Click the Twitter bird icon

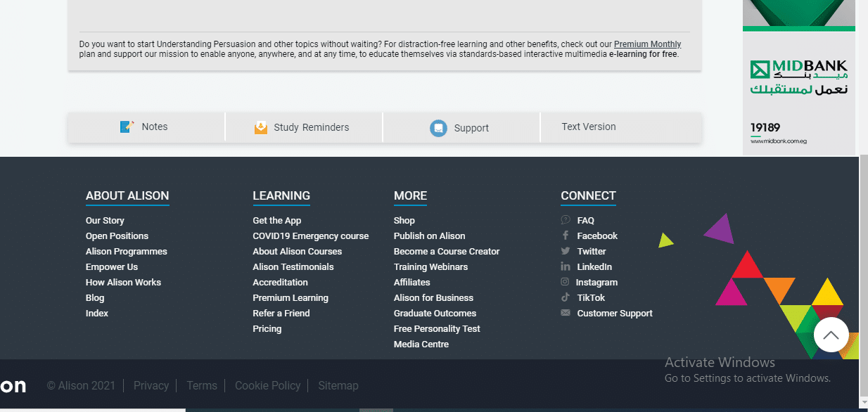pyautogui.click(x=566, y=251)
